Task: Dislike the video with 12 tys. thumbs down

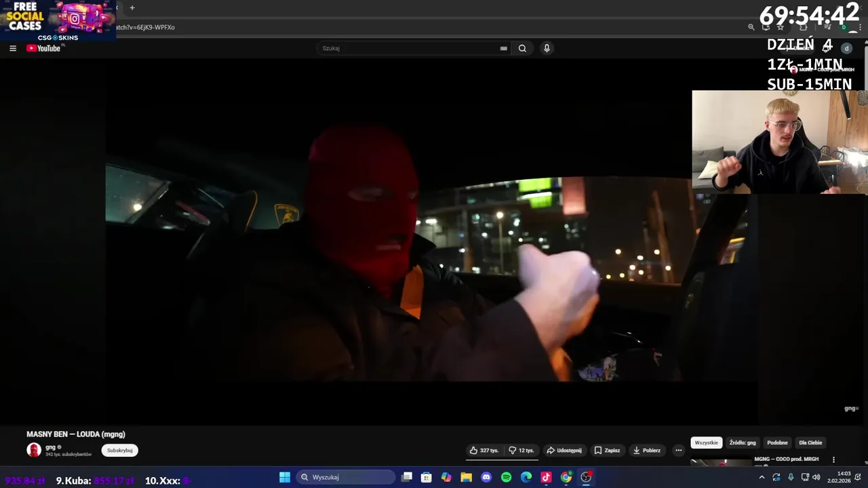Action: tap(521, 450)
